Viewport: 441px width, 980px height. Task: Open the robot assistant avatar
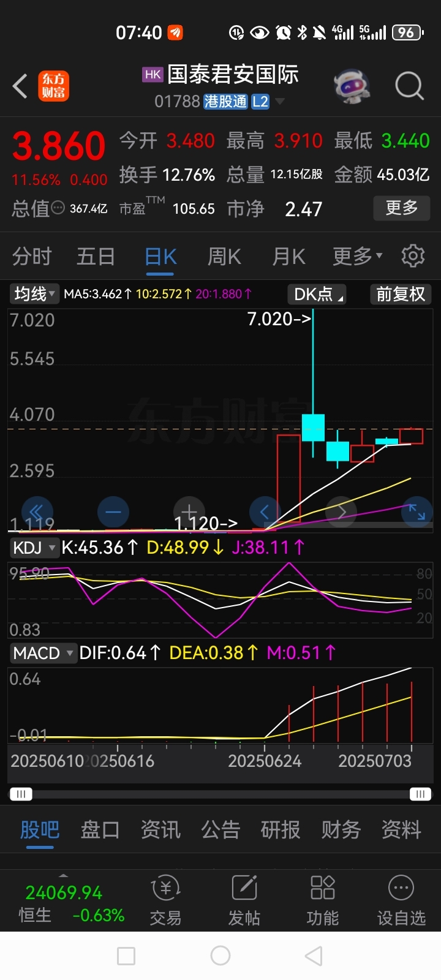[352, 86]
